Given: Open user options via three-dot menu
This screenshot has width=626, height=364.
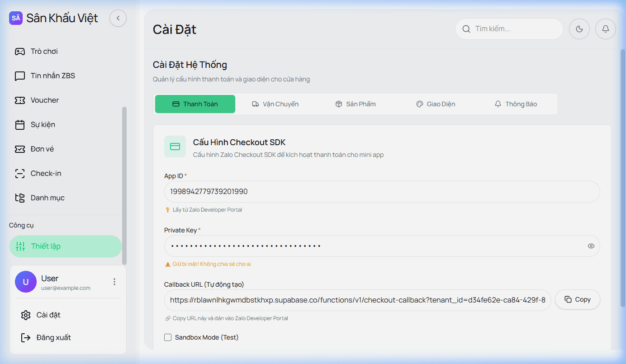Looking at the screenshot, I should [x=114, y=282].
